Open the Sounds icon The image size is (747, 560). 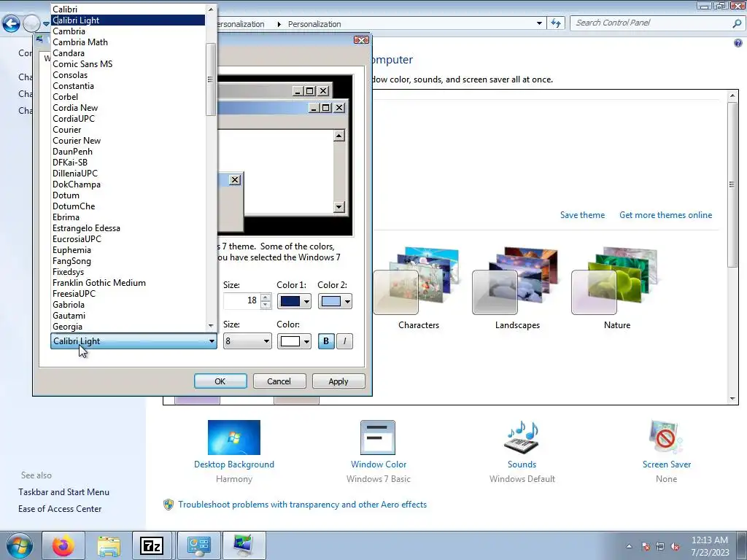(x=522, y=437)
